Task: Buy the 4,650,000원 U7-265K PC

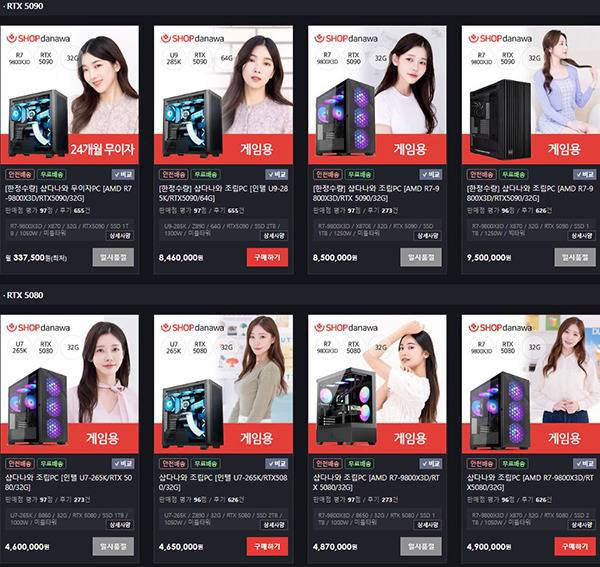Action: [267, 547]
